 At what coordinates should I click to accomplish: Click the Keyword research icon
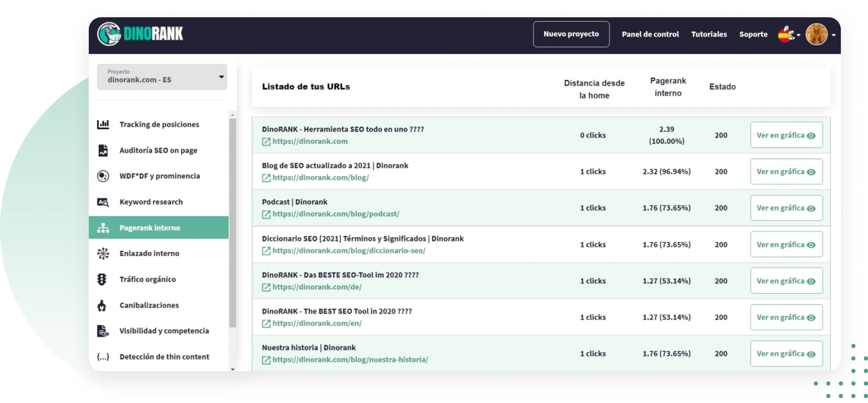(103, 202)
